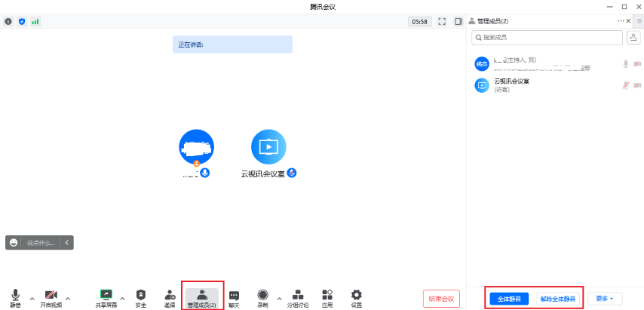Viewport: 644px width, 310px height.
Task: Click 云视讯会议室 camera icon in list
Action: (637, 85)
